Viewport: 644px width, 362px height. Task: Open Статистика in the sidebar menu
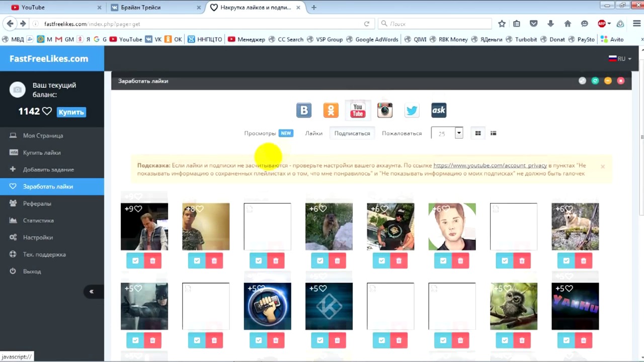pyautogui.click(x=38, y=220)
